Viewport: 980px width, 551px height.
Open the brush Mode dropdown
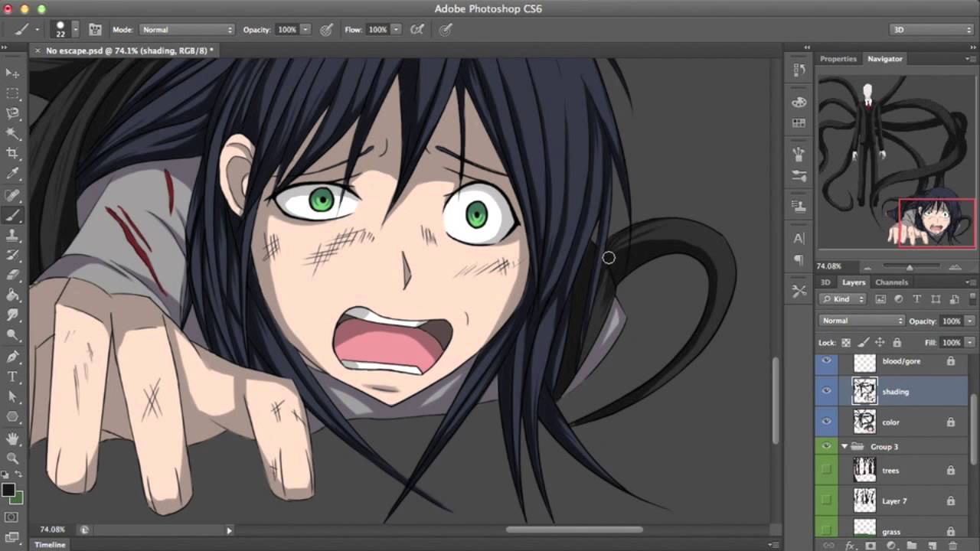(187, 30)
